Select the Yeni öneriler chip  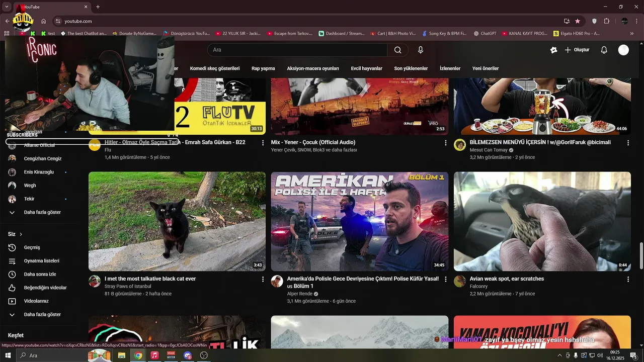tap(486, 68)
